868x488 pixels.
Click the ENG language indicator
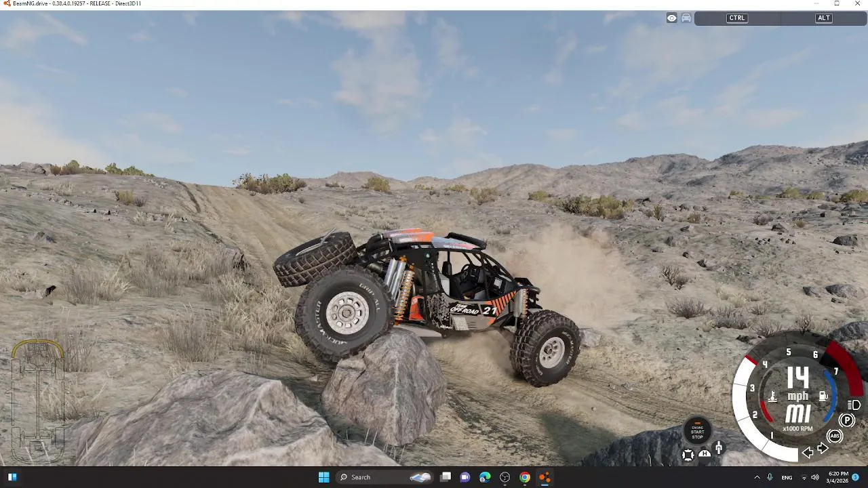tap(787, 478)
